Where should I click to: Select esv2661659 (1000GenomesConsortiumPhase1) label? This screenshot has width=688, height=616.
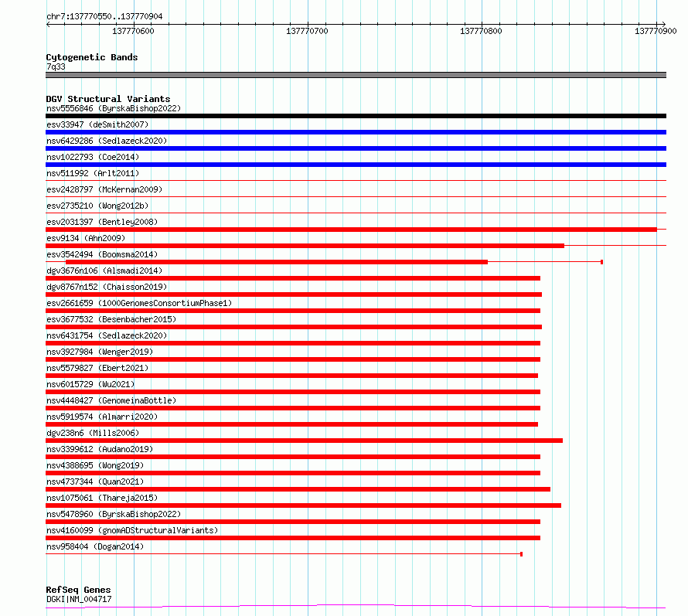(x=139, y=303)
